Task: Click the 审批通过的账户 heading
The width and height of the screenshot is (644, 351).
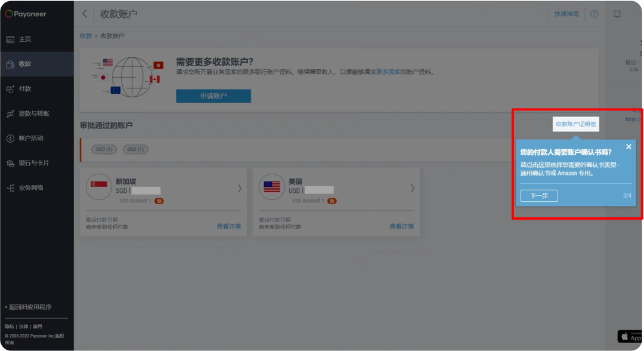Action: (x=106, y=125)
